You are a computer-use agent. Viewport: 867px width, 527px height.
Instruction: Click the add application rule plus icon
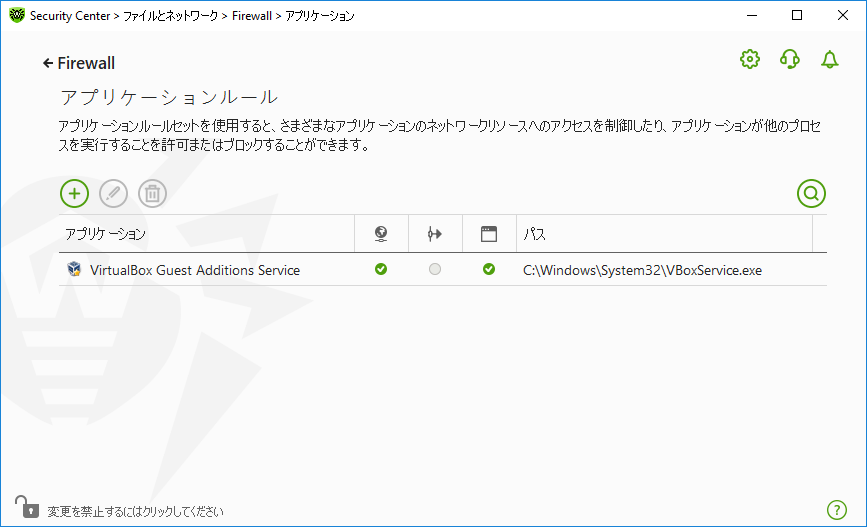(x=74, y=193)
